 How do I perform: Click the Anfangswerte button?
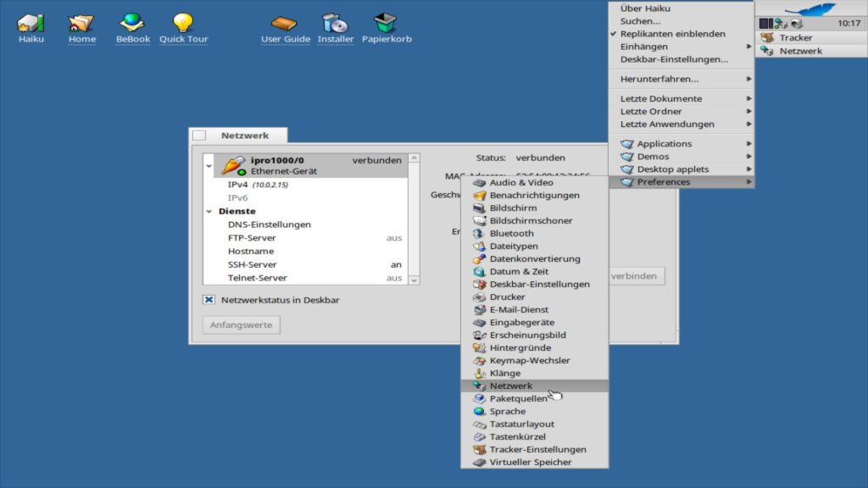click(x=242, y=324)
